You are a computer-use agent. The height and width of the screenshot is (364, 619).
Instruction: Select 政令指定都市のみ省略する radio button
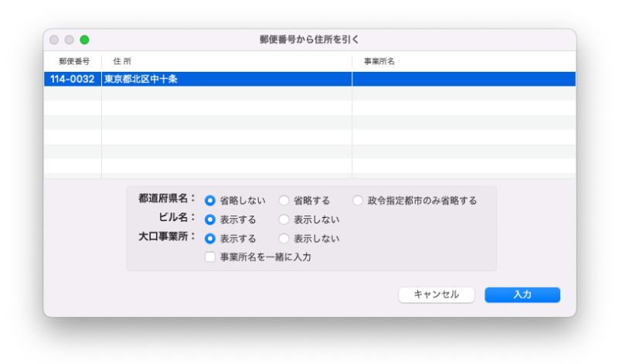(358, 200)
